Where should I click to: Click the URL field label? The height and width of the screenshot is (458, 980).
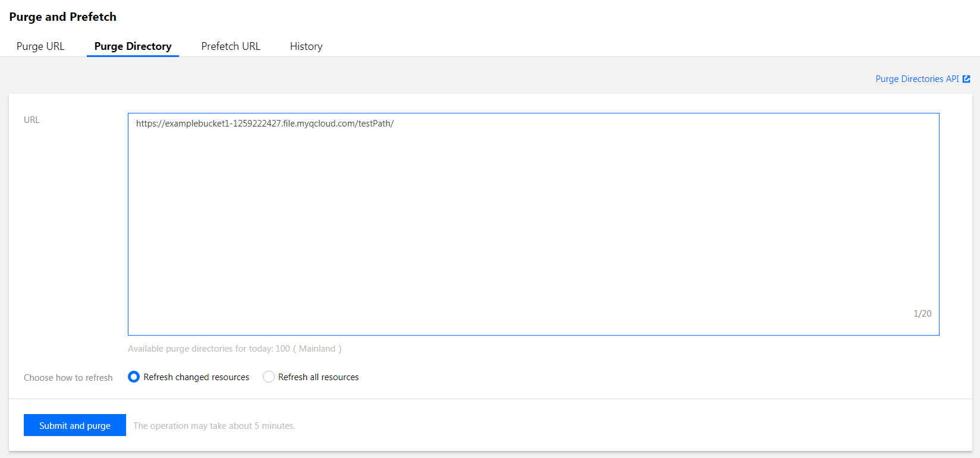pyautogui.click(x=32, y=120)
